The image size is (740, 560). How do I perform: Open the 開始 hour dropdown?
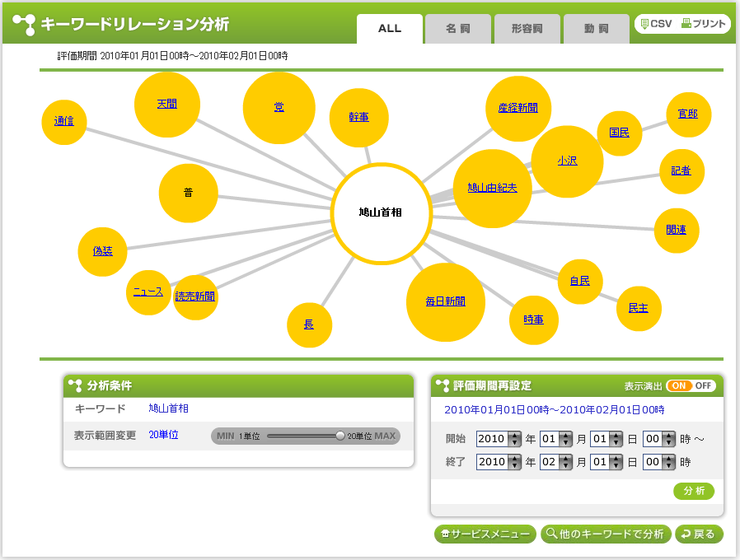[x=668, y=439]
